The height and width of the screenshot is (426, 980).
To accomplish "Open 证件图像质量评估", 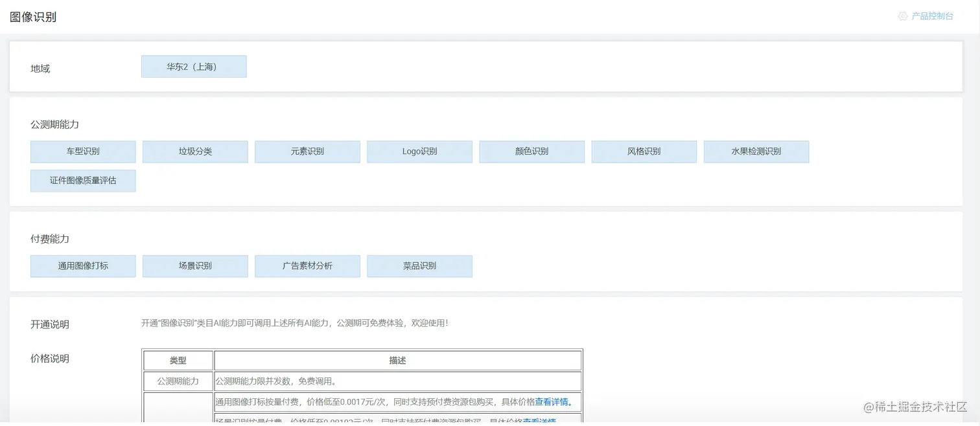I will (x=83, y=181).
